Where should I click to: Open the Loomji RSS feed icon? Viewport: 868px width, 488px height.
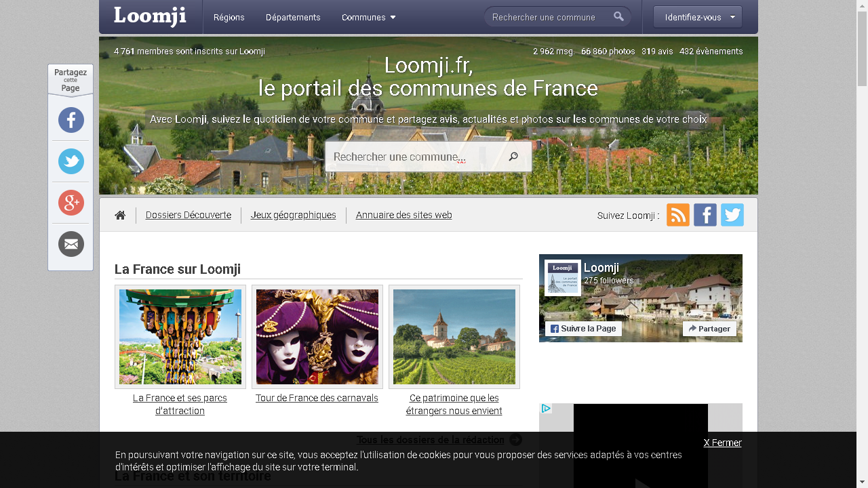(x=678, y=215)
